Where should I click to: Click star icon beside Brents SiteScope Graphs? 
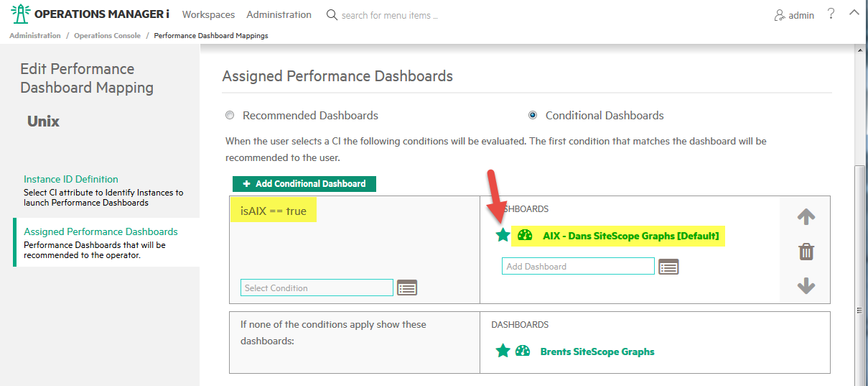coord(503,351)
